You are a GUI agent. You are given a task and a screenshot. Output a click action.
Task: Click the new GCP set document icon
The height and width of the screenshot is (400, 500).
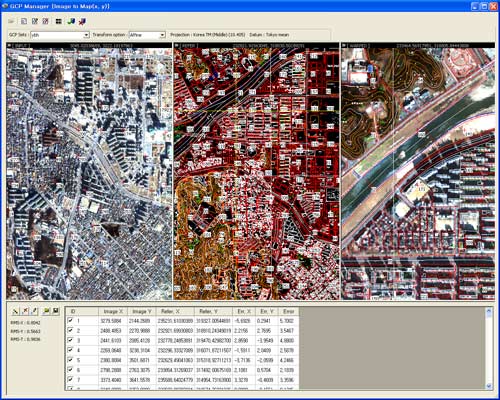pos(24,21)
